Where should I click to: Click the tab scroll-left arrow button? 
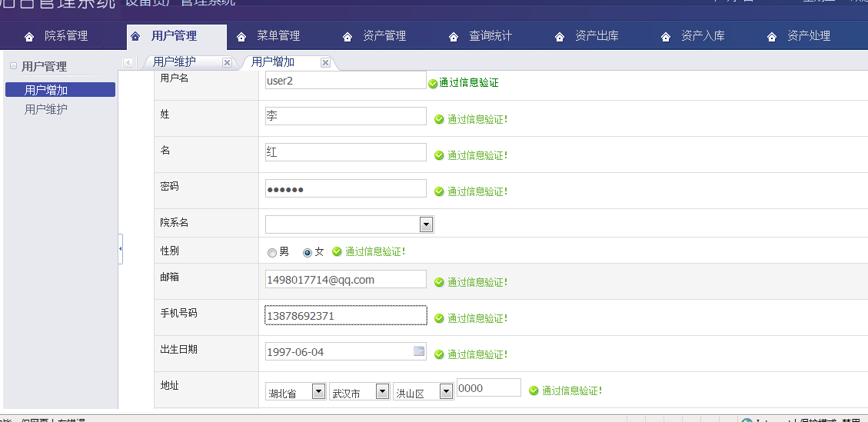pos(128,62)
